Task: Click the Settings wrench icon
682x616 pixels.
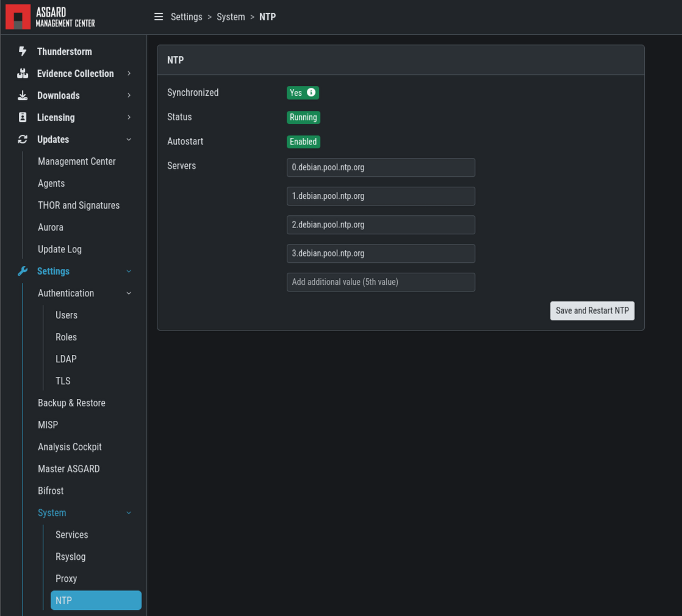Action: pos(23,271)
